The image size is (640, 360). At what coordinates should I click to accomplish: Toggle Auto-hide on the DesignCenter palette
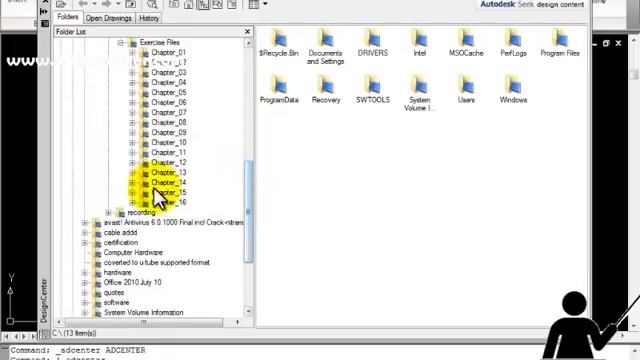click(44, 12)
